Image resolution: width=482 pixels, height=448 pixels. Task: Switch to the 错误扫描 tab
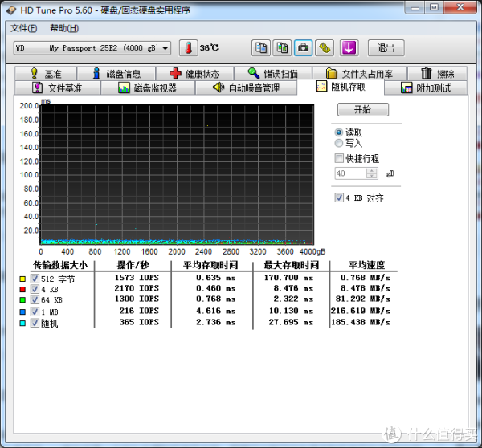[273, 74]
